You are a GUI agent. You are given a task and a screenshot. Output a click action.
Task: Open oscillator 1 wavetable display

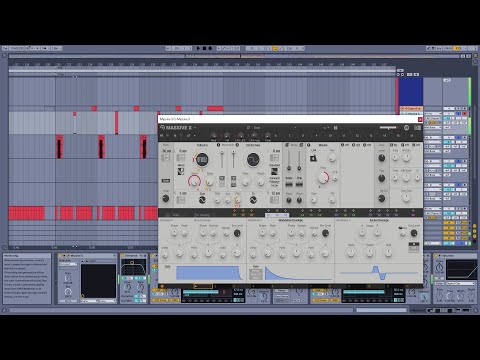point(201,160)
